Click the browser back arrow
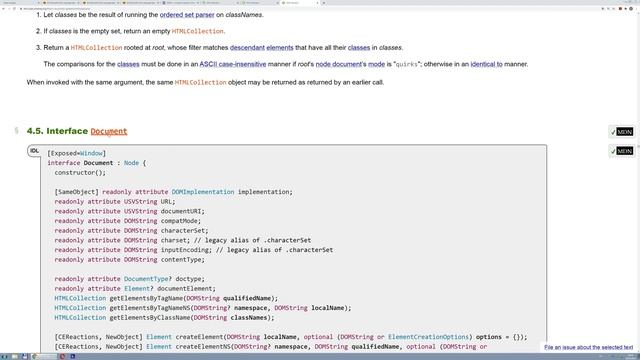Screen dimensions: 640x360 tap(3, 9)
